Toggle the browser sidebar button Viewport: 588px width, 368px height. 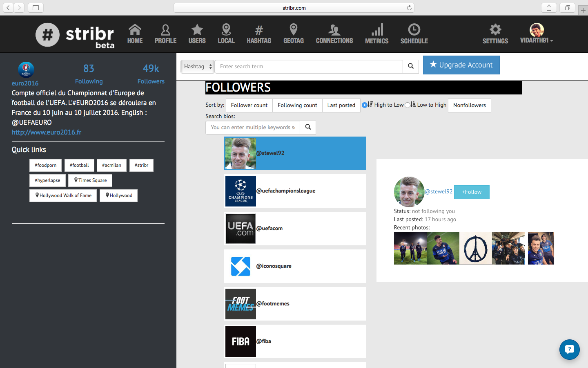[x=36, y=8]
